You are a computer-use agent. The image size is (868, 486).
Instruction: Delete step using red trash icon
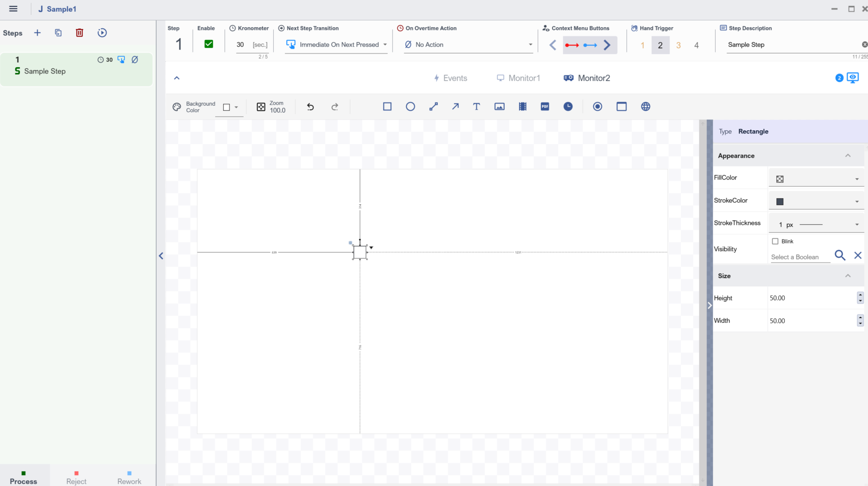[79, 33]
